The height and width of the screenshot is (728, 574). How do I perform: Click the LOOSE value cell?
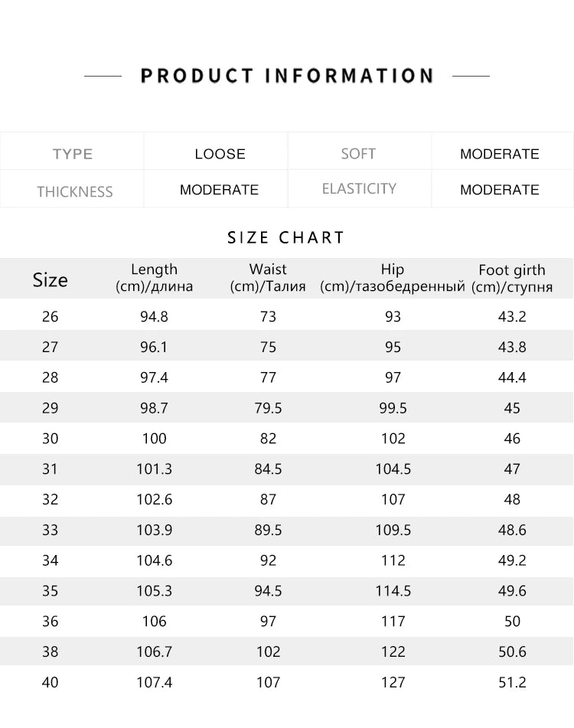tap(220, 154)
